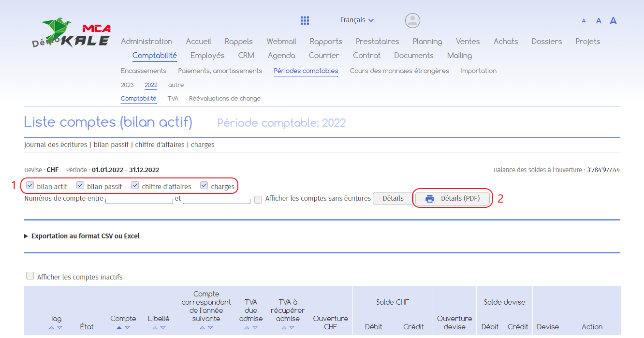
Task: Click the user profile avatar icon
Action: coord(412,20)
